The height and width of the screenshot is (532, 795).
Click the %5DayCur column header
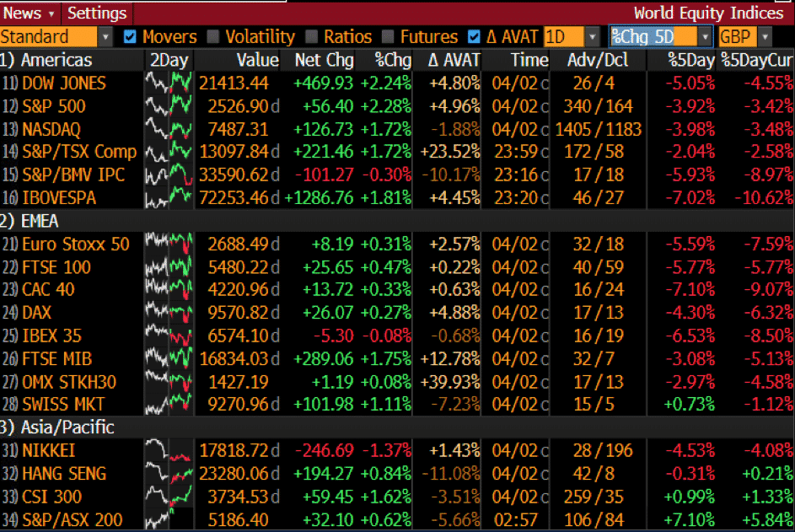(756, 60)
